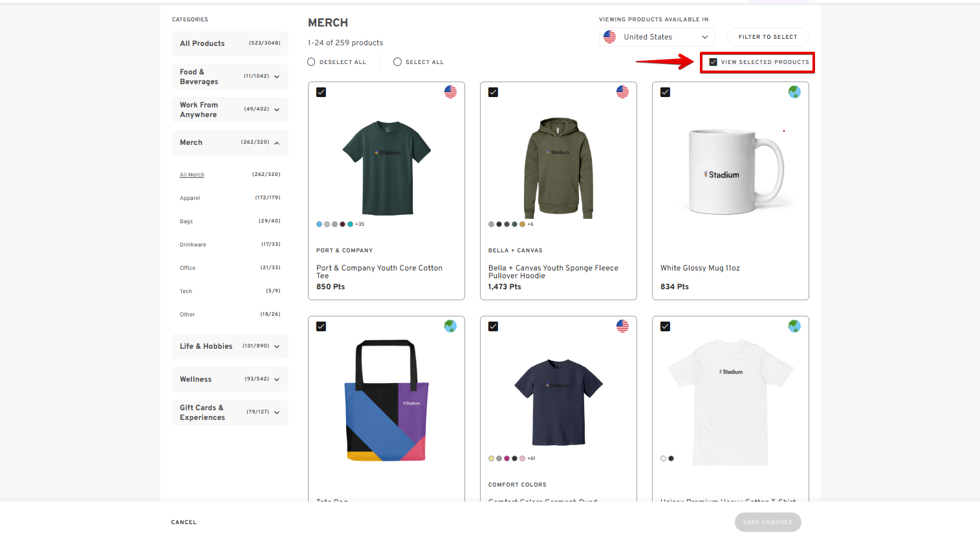This screenshot has height=539, width=980.
Task: Click globe icon on White Glossy Mug card
Action: [794, 92]
